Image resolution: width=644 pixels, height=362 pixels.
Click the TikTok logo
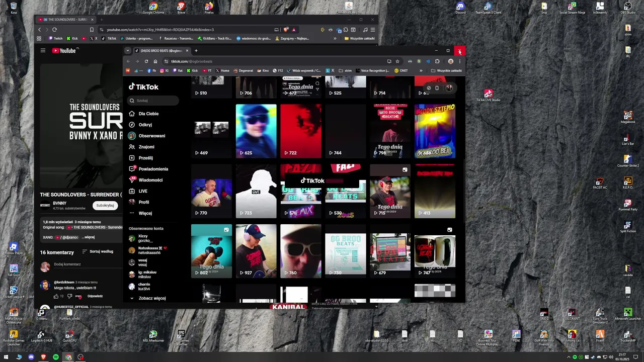[143, 86]
